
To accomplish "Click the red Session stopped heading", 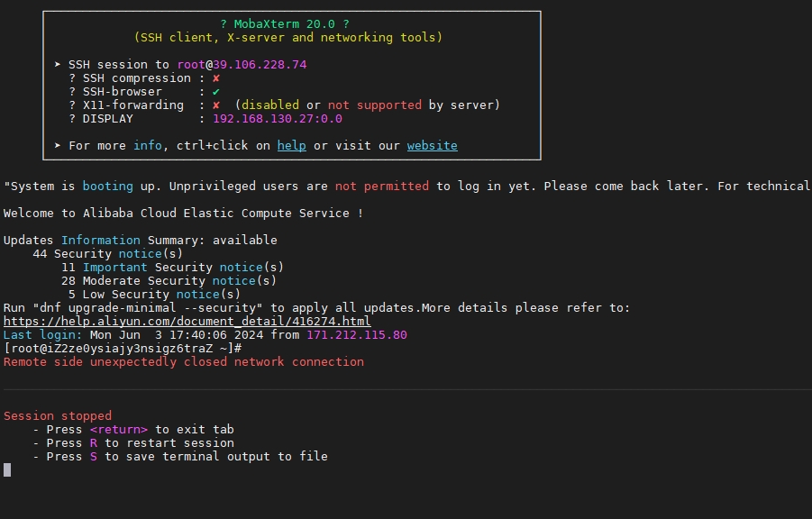I will (x=58, y=416).
